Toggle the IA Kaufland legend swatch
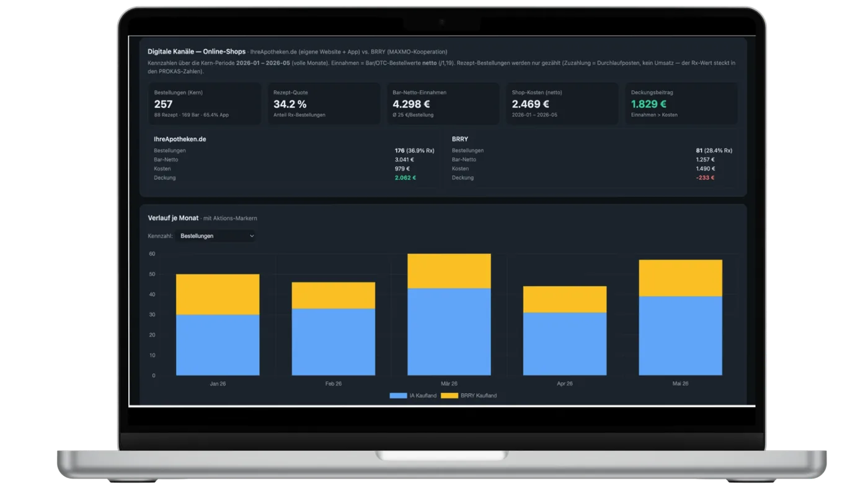 [398, 395]
